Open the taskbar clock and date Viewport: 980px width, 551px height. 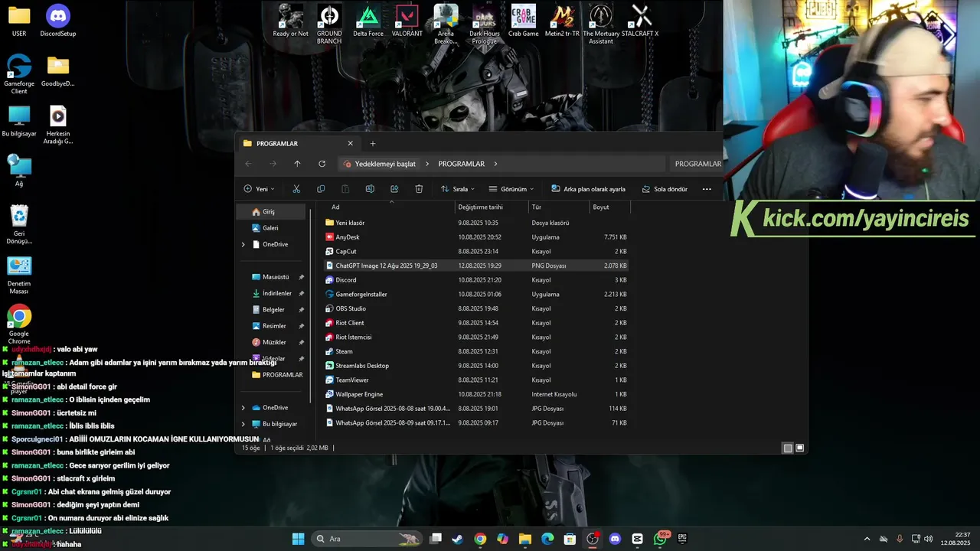[x=957, y=539]
